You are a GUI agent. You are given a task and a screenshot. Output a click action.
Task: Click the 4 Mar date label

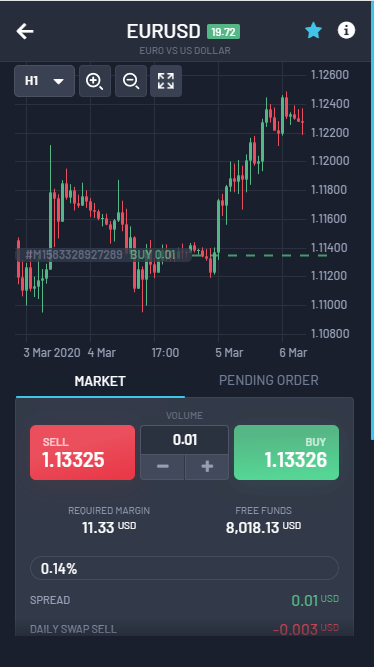tap(102, 353)
